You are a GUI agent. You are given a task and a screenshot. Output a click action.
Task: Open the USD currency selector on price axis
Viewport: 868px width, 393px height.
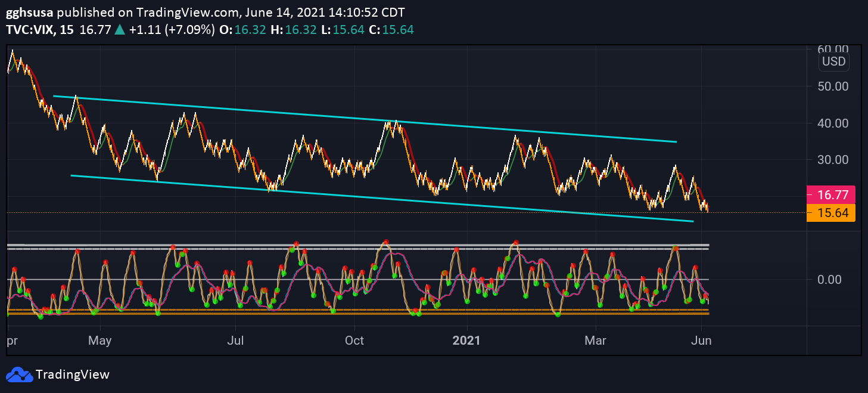point(833,61)
